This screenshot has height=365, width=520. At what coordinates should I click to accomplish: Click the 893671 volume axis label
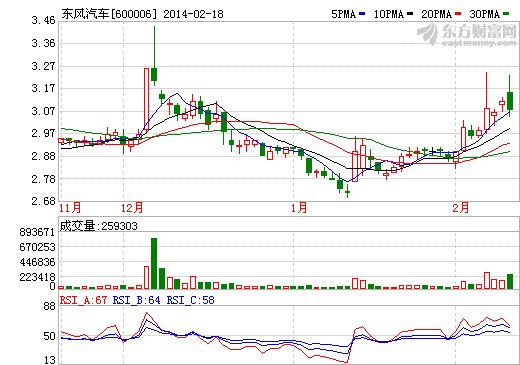[x=37, y=232]
